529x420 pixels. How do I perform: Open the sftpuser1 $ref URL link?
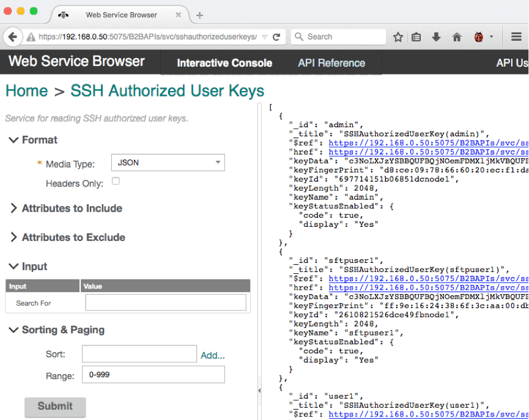[x=429, y=278]
